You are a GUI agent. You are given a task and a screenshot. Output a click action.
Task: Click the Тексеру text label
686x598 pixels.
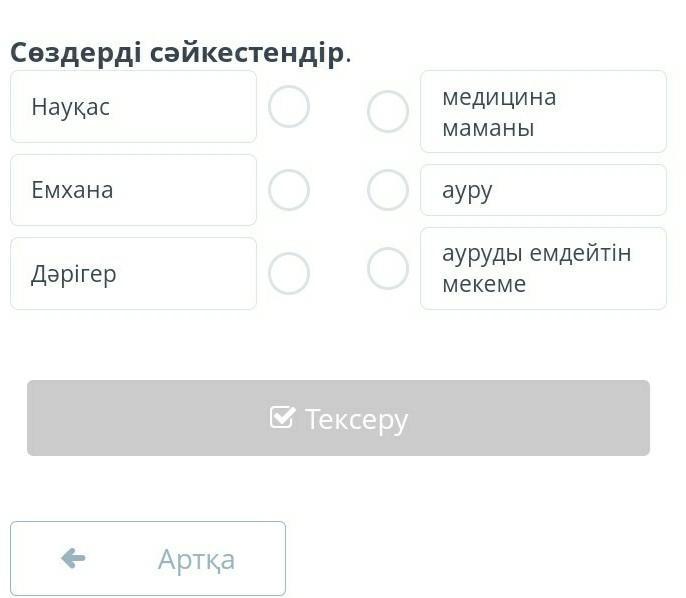356,419
